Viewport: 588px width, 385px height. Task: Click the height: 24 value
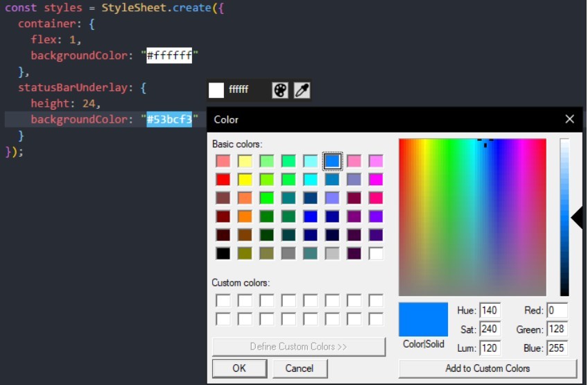[89, 103]
